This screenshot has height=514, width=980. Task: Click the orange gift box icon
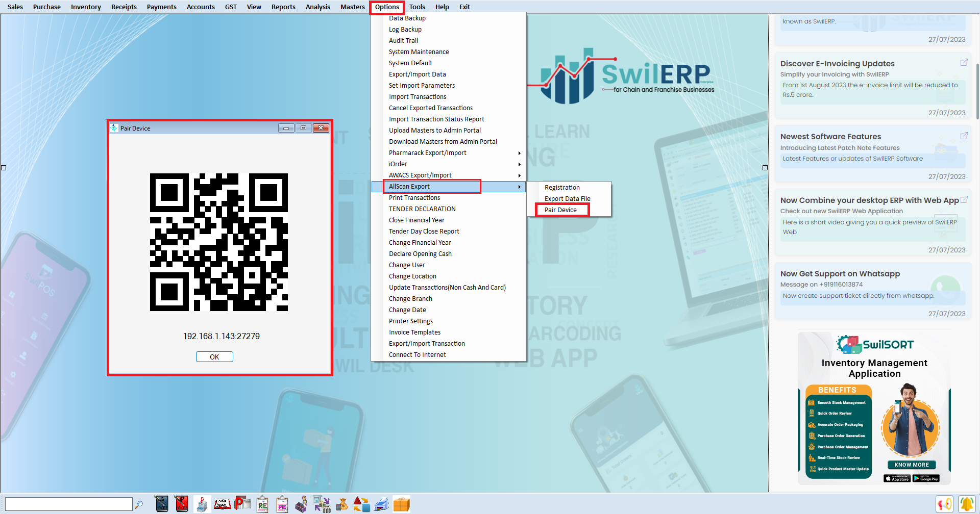click(x=401, y=504)
